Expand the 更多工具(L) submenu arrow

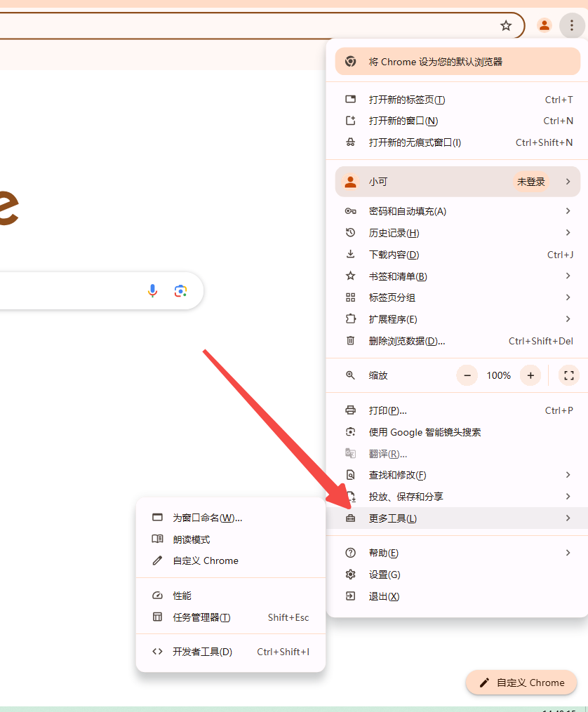click(x=568, y=518)
